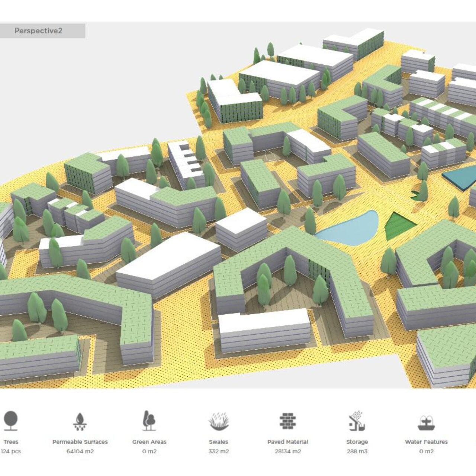The width and height of the screenshot is (476, 476).
Task: Select the 288 m3 storage value
Action: pos(357,451)
